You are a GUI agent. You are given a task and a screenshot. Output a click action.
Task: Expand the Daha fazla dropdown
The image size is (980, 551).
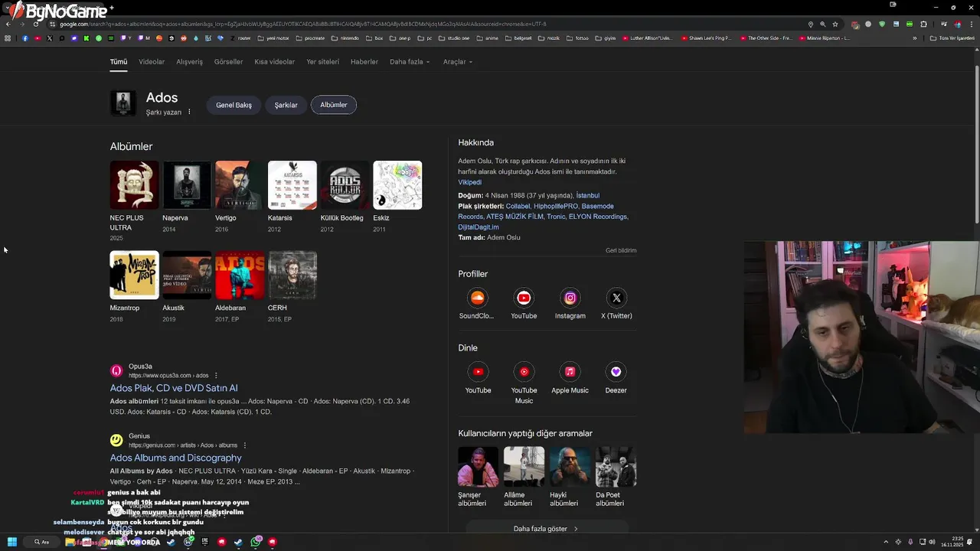(410, 62)
